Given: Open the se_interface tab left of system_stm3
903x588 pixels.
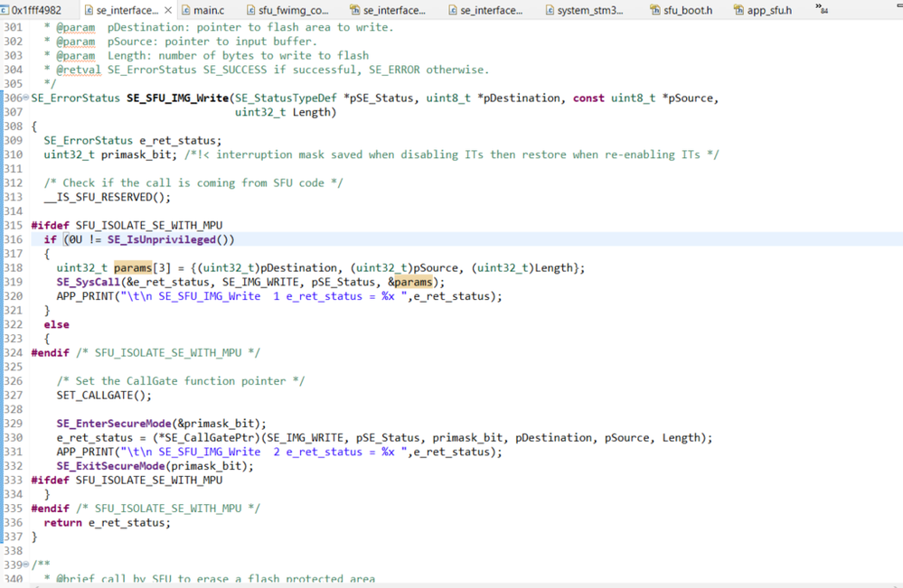Looking at the screenshot, I should (485, 10).
